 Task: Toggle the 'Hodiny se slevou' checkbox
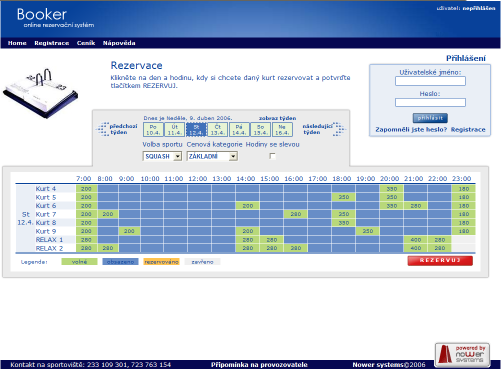pyautogui.click(x=272, y=156)
